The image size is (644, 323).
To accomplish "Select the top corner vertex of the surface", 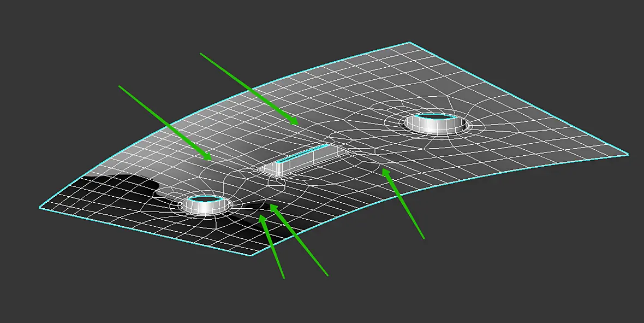I will 409,43.
